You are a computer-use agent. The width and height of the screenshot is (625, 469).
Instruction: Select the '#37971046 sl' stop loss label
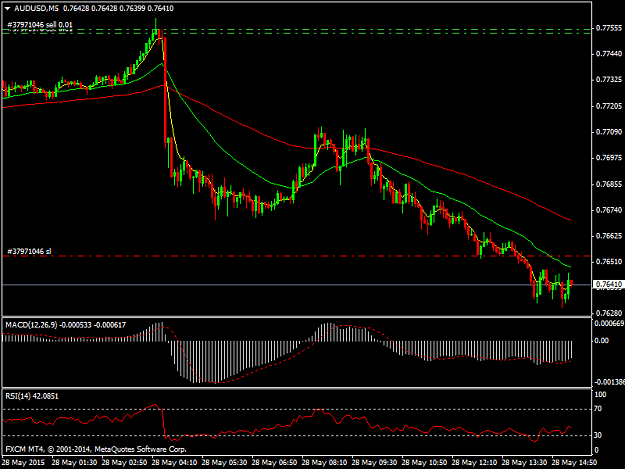(29, 251)
